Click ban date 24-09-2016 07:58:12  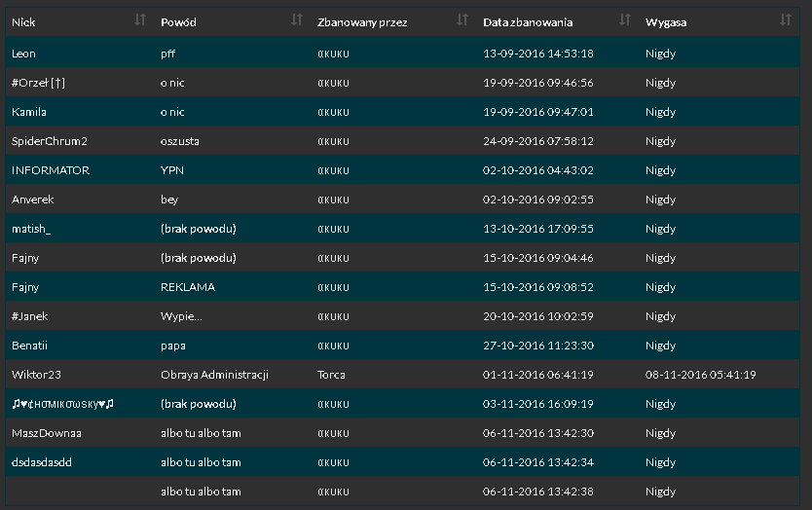coord(538,141)
